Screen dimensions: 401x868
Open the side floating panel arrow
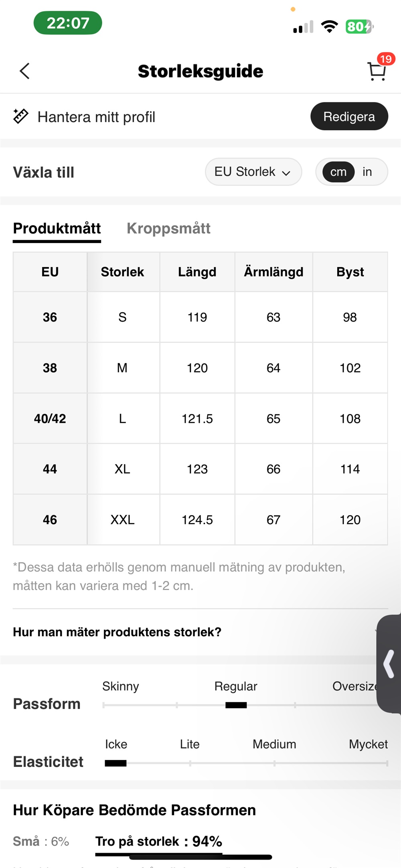(389, 664)
